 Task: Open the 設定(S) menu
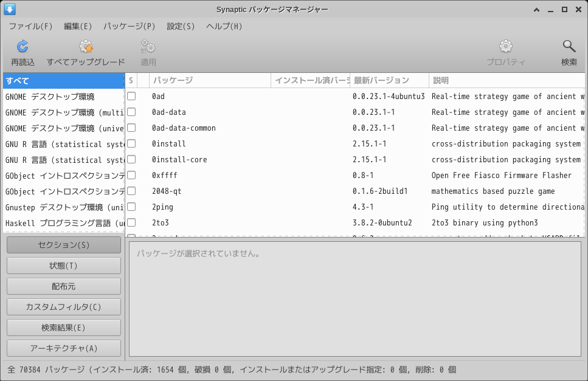[181, 26]
